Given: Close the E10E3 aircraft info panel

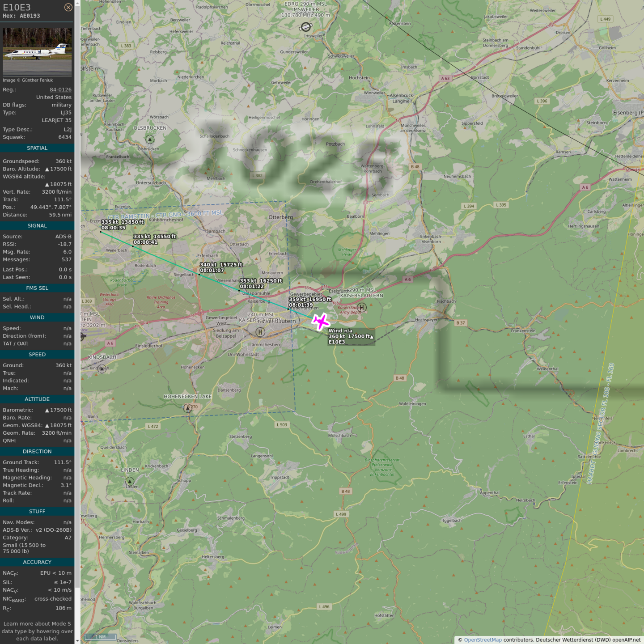Looking at the screenshot, I should click(68, 7).
